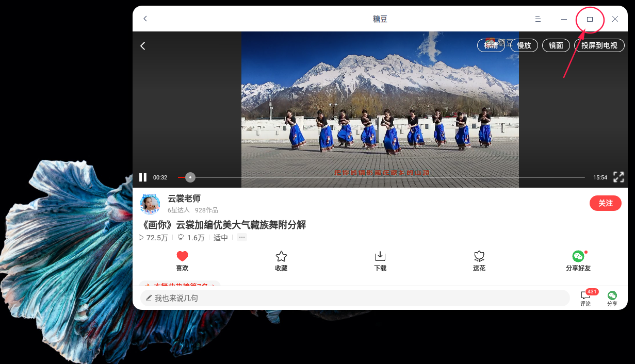Expand the more-options ellipsis beside 适中
The width and height of the screenshot is (635, 364).
coord(241,237)
